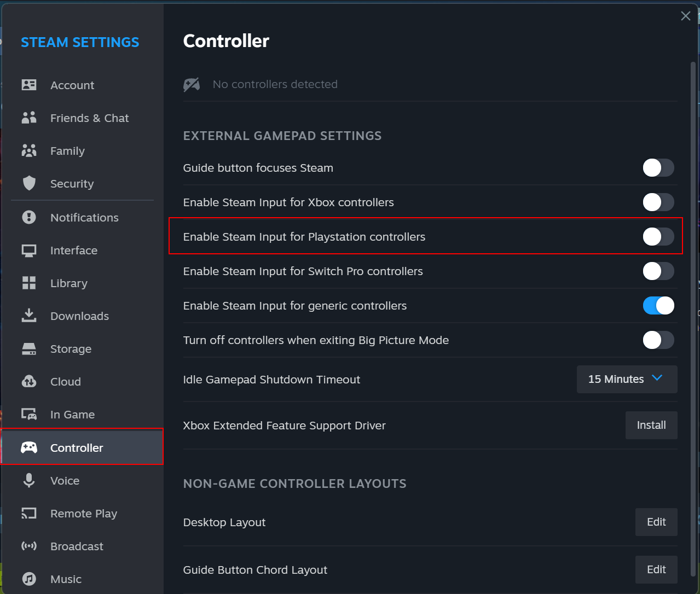Image resolution: width=700 pixels, height=594 pixels.
Task: Enable Steam Input for Playstation controllers
Action: pos(658,237)
